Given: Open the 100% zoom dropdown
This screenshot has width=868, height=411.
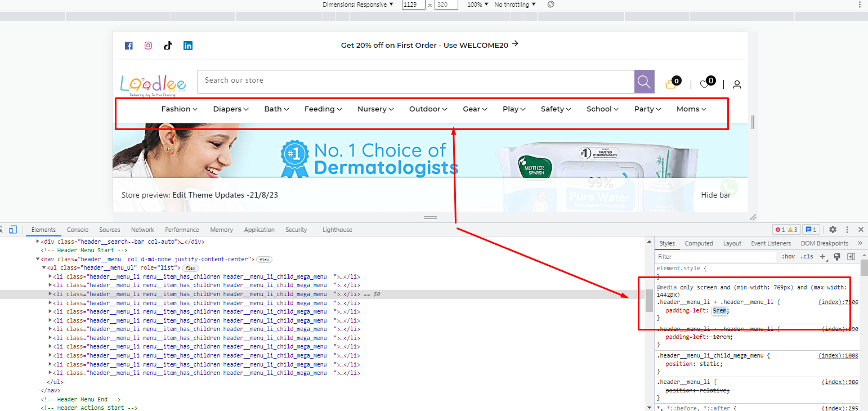Looking at the screenshot, I should [x=478, y=5].
